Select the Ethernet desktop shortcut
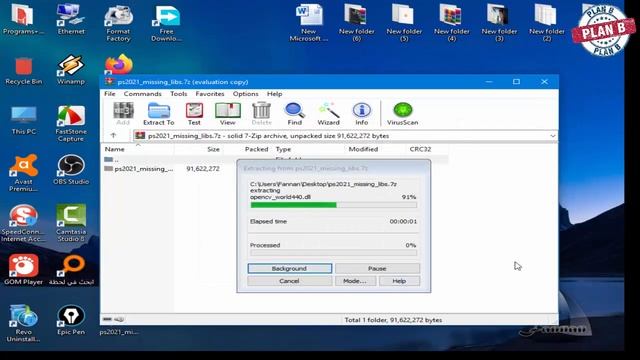This screenshot has width=640, height=360. pyautogui.click(x=71, y=20)
